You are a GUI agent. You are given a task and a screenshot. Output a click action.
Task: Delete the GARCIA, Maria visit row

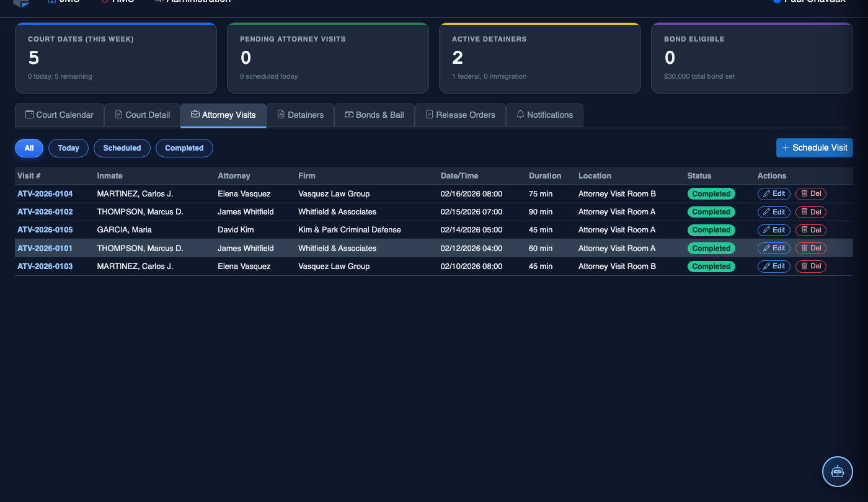click(811, 230)
